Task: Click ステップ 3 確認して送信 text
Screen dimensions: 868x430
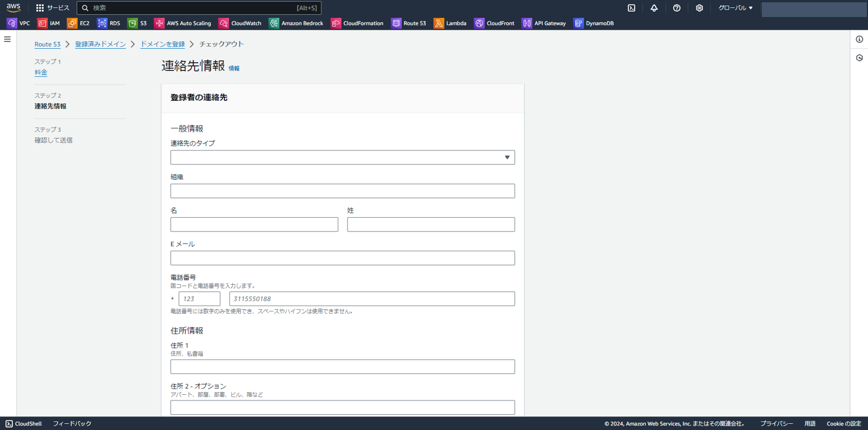Action: 53,140
